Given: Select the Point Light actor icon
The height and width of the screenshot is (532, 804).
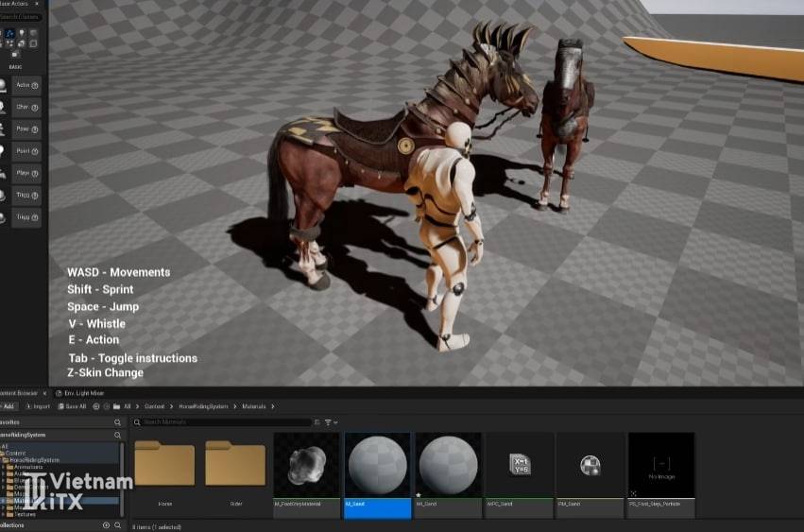Looking at the screenshot, I should coord(5,151).
